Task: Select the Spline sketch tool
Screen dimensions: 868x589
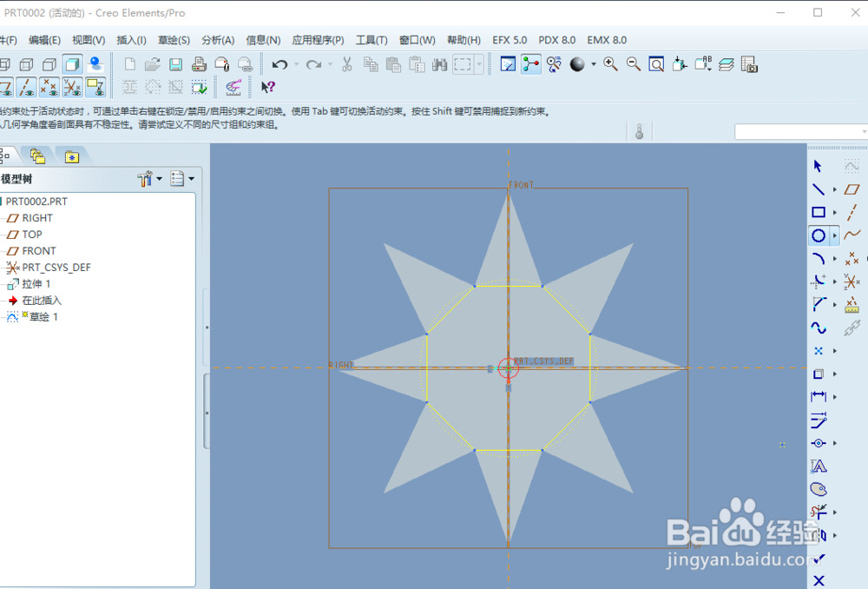Action: 819,328
